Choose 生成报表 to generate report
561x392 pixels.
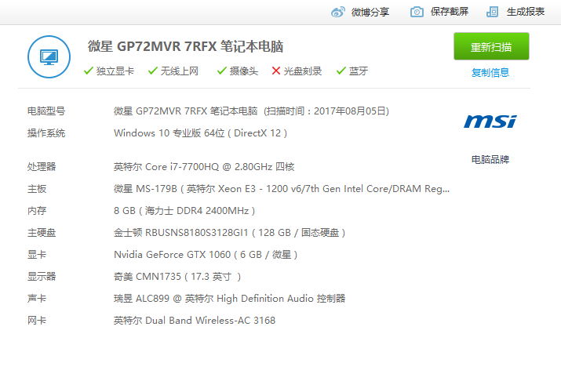point(525,12)
